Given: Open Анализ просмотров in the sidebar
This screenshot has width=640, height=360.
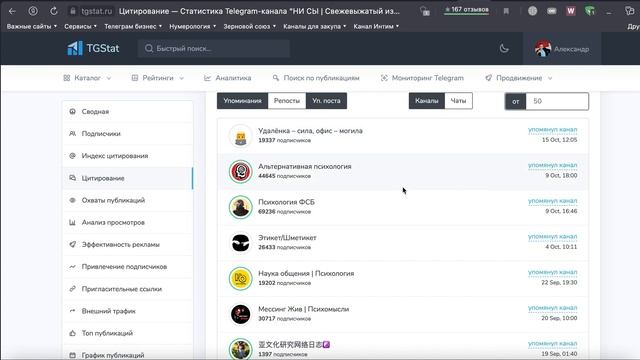Looking at the screenshot, I should click(x=127, y=222).
